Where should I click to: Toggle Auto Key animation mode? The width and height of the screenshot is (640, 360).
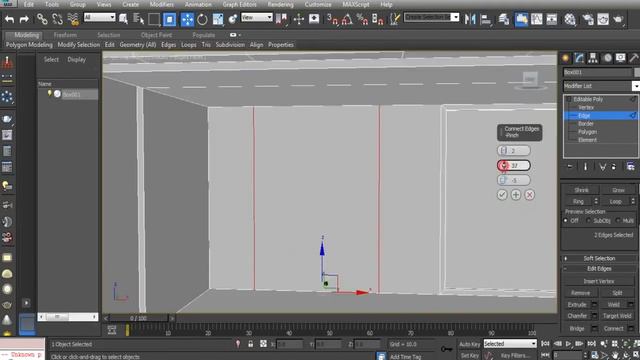point(470,344)
